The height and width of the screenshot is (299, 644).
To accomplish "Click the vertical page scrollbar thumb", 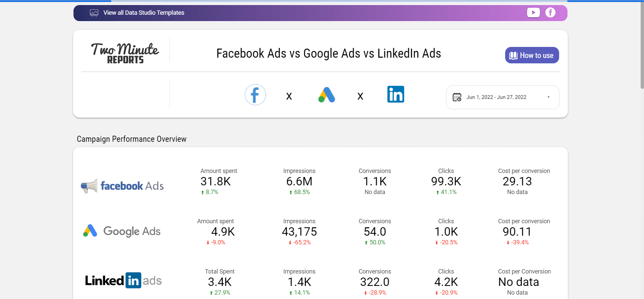I will 642,45.
